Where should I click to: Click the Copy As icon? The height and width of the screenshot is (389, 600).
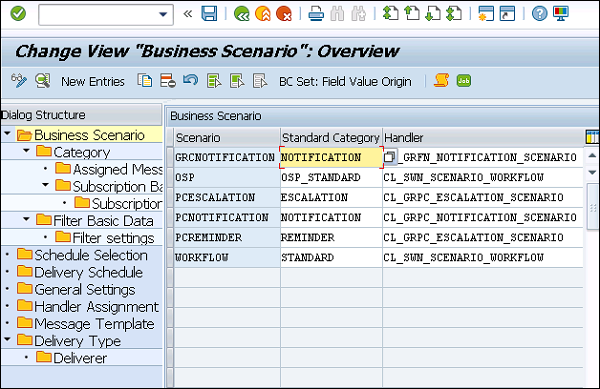(145, 81)
